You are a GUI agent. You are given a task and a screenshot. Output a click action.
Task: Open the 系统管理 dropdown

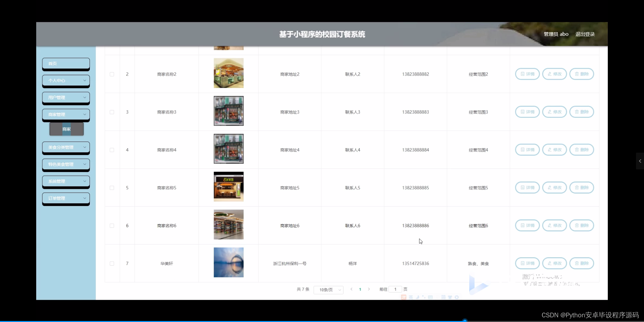[x=66, y=181]
